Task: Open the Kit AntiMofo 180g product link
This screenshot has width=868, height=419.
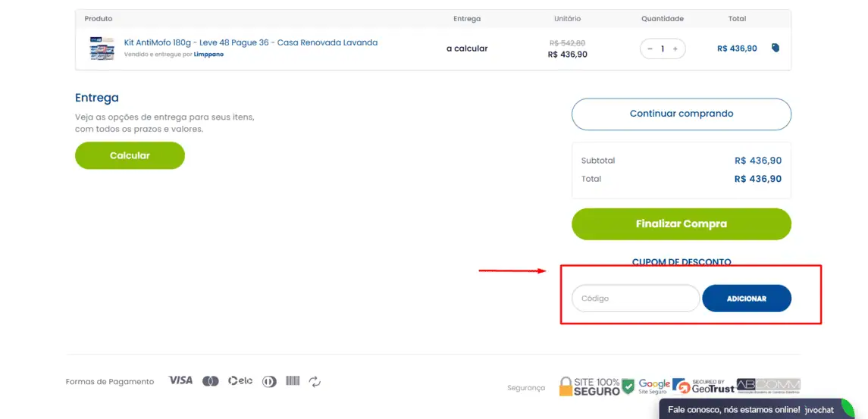Action: click(x=251, y=42)
